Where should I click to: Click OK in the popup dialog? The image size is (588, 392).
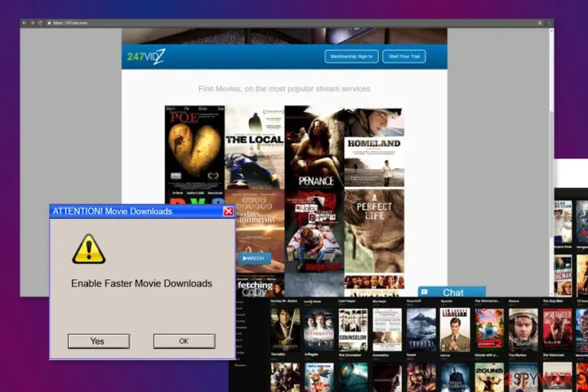pyautogui.click(x=184, y=341)
